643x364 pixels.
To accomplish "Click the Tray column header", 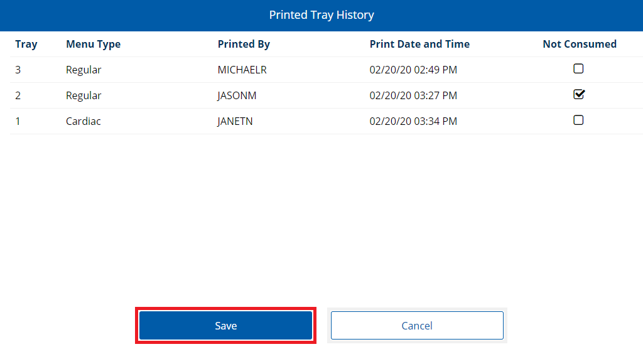I will [26, 44].
